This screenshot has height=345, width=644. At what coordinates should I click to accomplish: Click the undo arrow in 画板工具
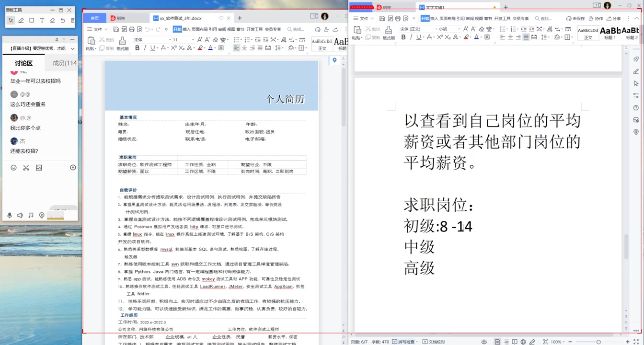click(62, 21)
